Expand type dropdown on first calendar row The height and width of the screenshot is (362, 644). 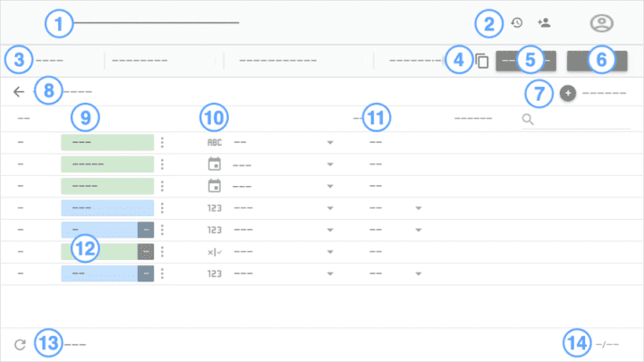click(330, 164)
